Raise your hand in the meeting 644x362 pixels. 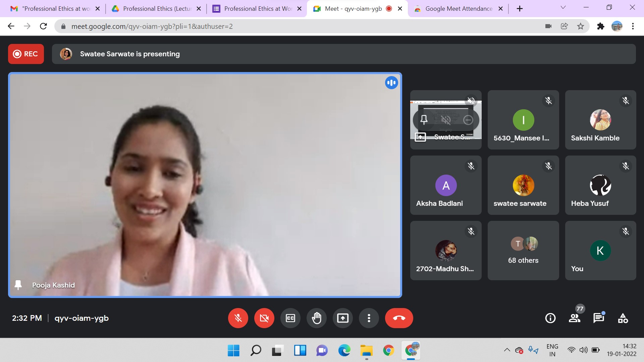[x=316, y=318]
